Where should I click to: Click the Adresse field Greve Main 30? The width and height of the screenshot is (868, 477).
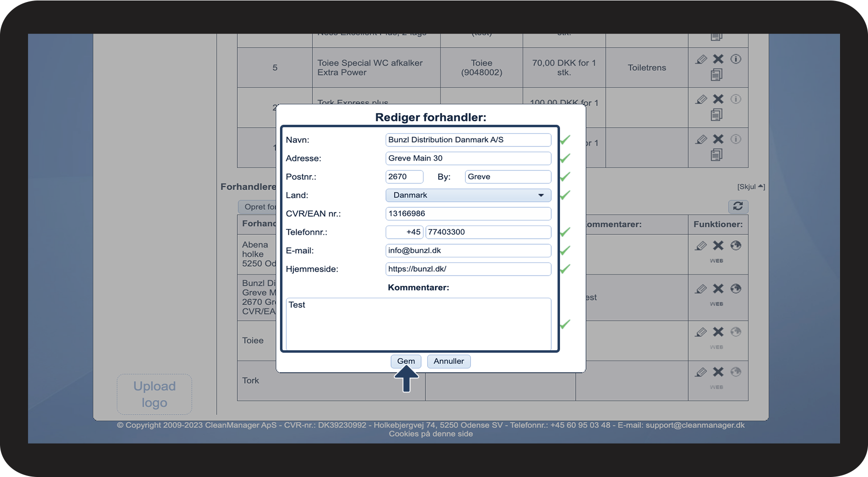point(468,158)
